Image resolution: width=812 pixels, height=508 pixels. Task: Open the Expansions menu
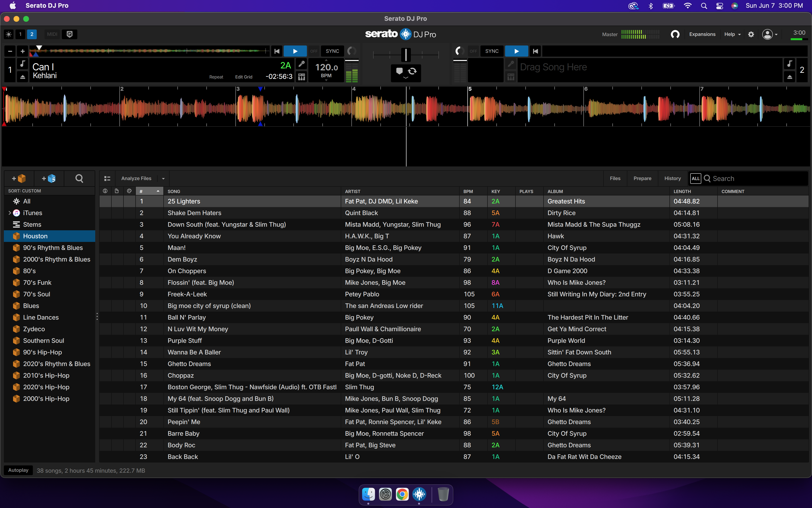pyautogui.click(x=702, y=34)
